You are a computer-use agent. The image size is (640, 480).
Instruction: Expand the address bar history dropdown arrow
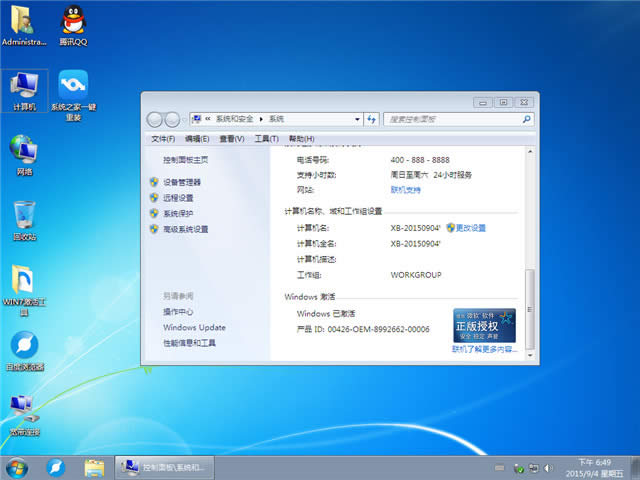(x=357, y=119)
